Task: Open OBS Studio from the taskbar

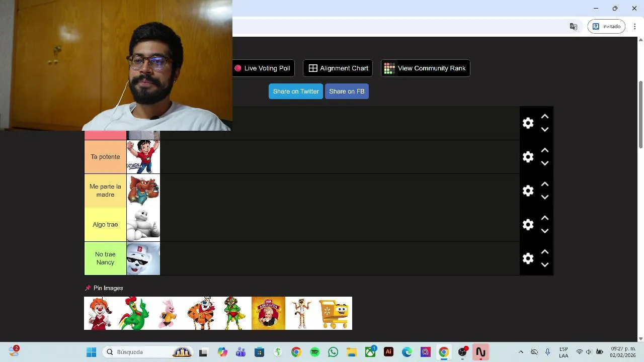Action: (x=462, y=352)
